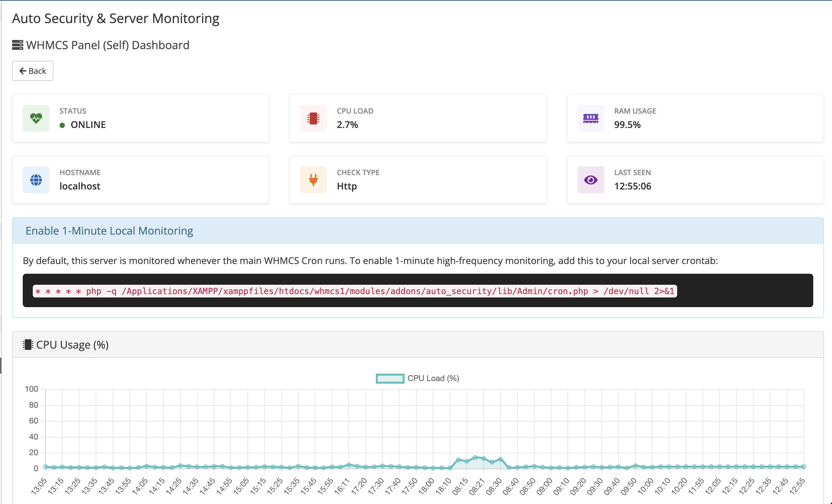
Task: Select the check type value Http
Action: pos(347,186)
